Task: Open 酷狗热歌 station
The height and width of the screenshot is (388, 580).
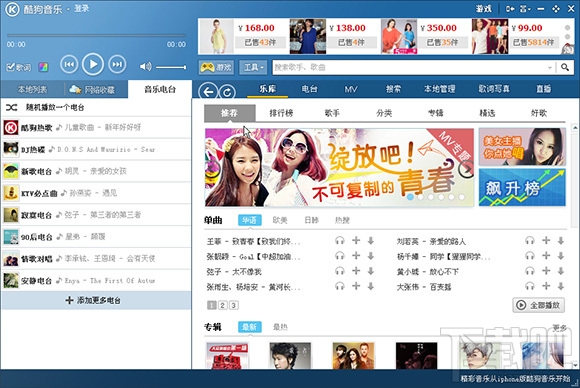Action: (96, 128)
